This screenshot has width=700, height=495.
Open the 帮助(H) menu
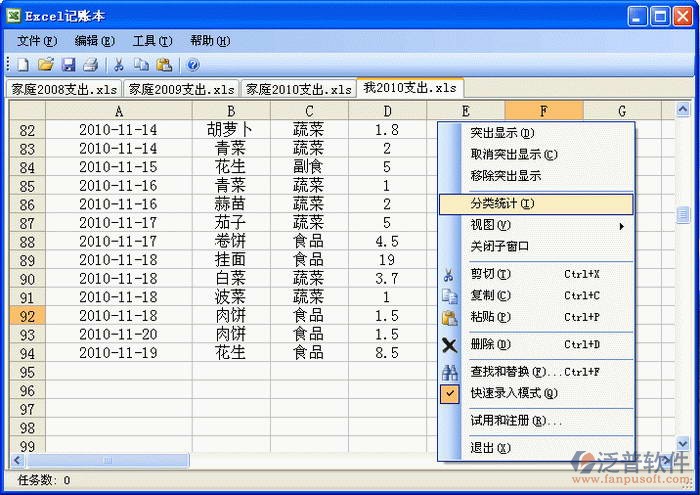click(x=210, y=41)
